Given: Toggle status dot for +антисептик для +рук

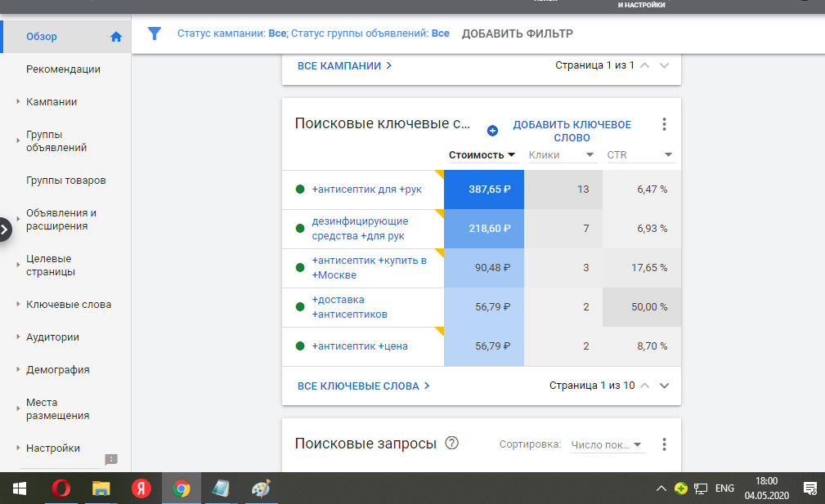Looking at the screenshot, I should pyautogui.click(x=300, y=190).
